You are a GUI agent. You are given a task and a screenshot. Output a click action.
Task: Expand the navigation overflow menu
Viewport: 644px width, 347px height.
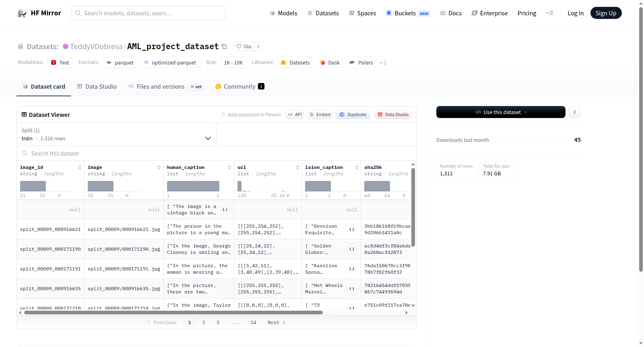(549, 13)
